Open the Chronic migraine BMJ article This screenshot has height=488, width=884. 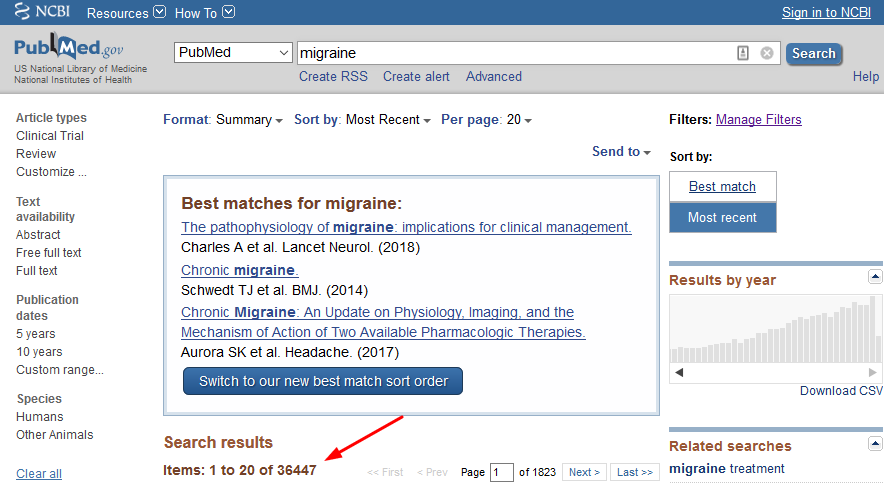[x=240, y=270]
